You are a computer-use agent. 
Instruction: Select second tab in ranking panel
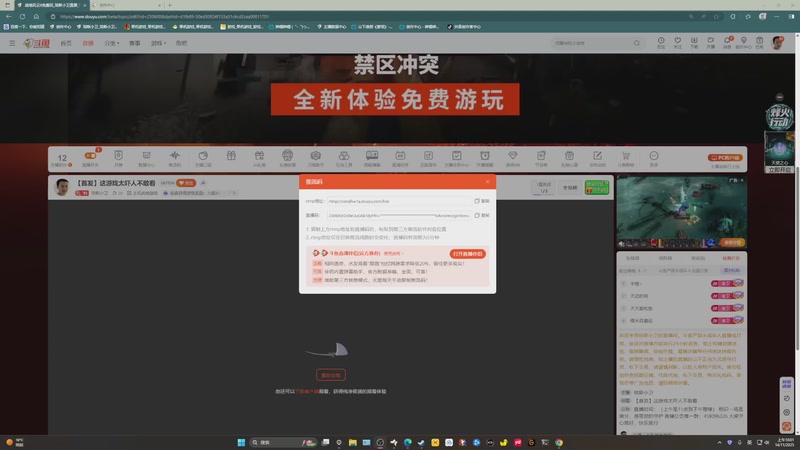click(665, 258)
